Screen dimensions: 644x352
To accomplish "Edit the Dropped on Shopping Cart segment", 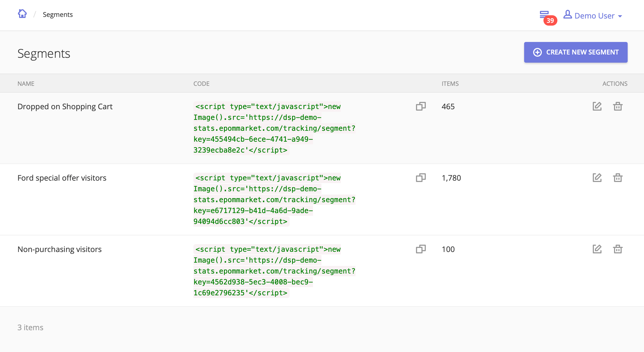I will point(597,106).
